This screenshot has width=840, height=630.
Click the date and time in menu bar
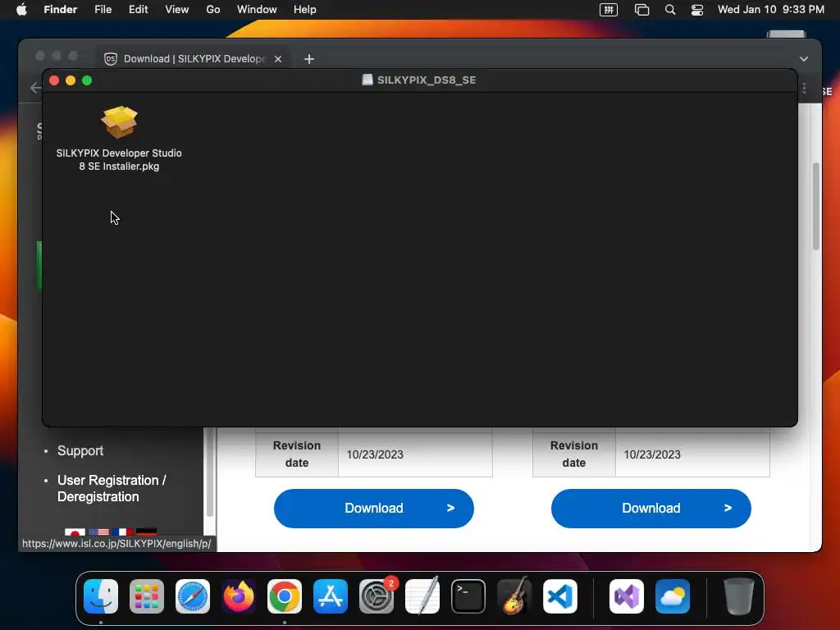[771, 10]
